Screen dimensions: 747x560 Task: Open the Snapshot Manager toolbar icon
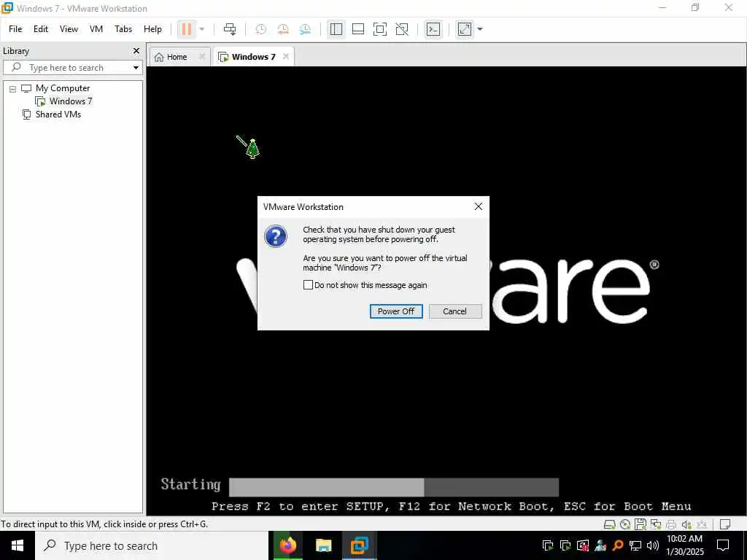pos(306,29)
